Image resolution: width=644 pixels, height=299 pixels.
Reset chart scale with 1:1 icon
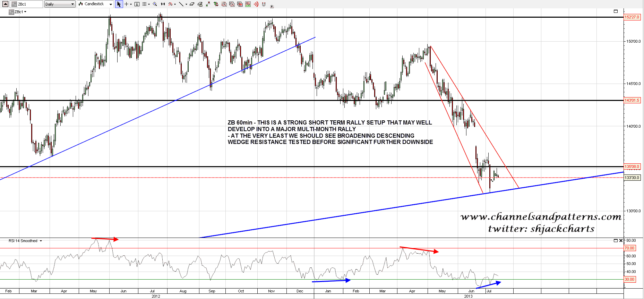[163, 4]
